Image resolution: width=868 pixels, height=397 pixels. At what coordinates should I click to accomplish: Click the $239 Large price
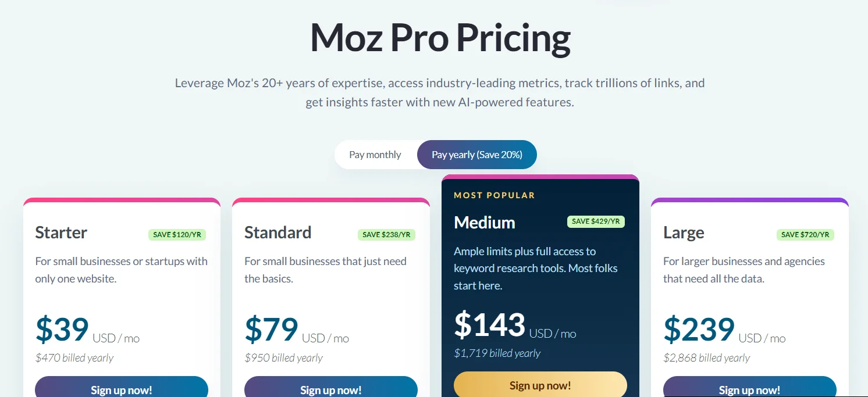coord(699,329)
